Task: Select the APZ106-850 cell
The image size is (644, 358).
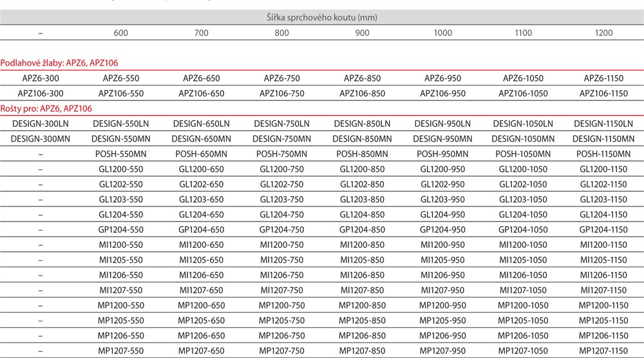Action: [362, 93]
